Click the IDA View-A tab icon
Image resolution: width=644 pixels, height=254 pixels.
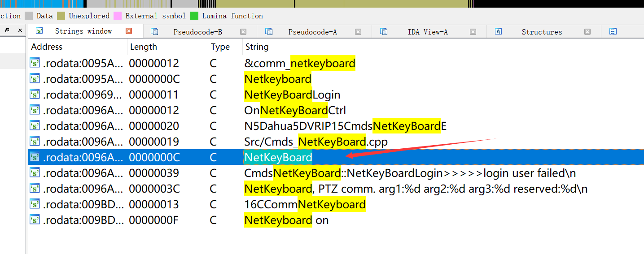point(384,32)
